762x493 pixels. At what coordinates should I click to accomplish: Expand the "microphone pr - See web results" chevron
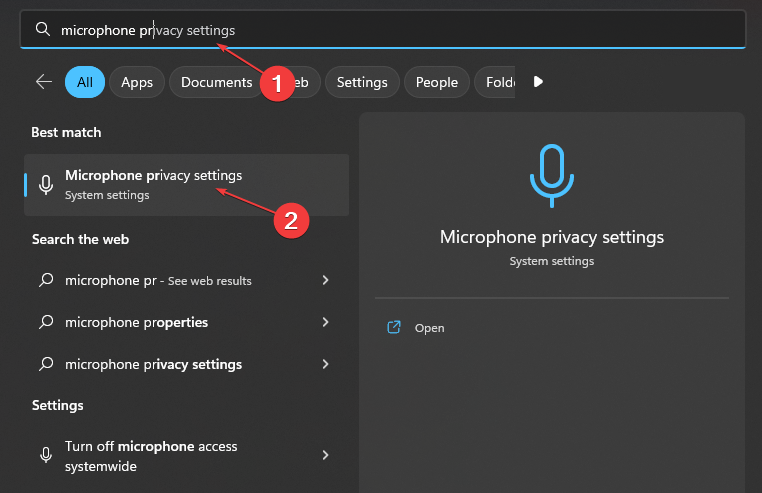[x=325, y=281]
